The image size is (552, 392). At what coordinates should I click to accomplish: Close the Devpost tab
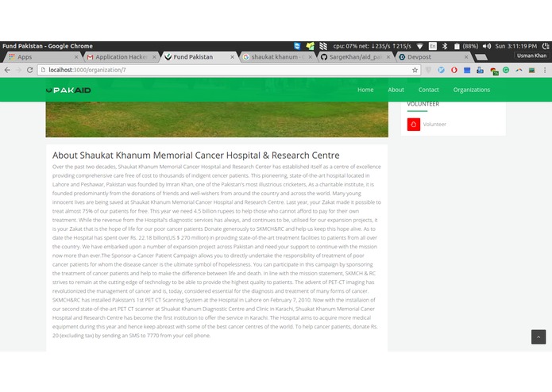pos(466,57)
